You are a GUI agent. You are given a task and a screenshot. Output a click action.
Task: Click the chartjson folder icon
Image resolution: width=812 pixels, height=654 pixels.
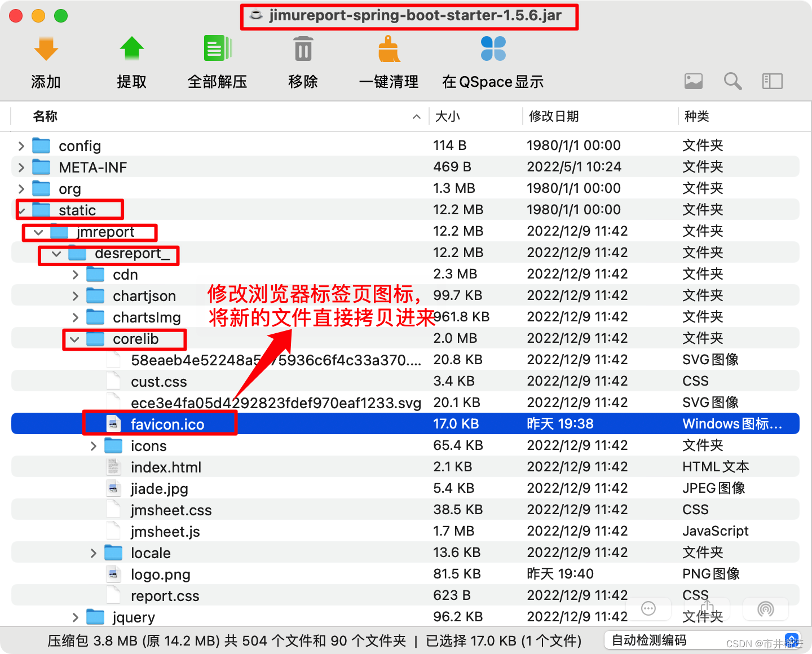(95, 295)
